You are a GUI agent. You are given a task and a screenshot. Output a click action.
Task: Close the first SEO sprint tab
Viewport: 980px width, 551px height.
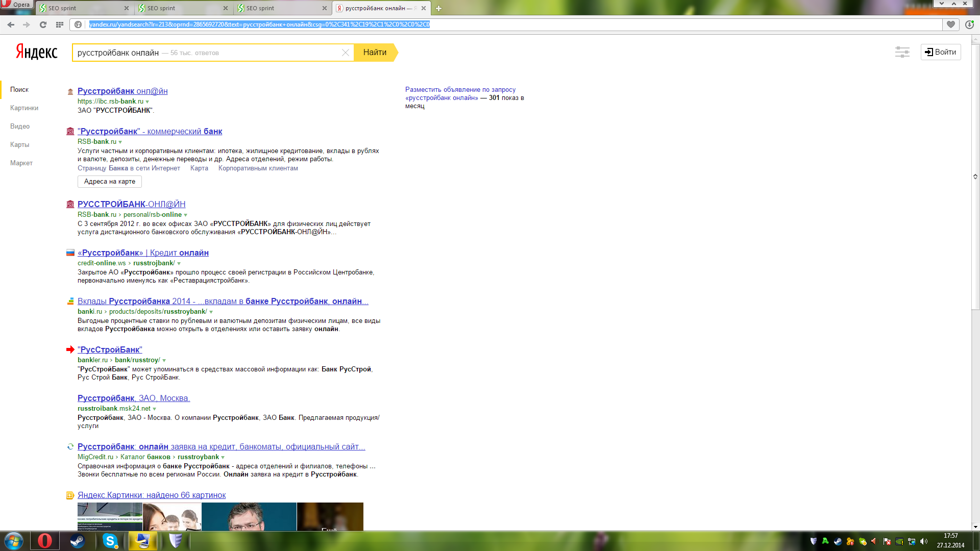coord(127,8)
